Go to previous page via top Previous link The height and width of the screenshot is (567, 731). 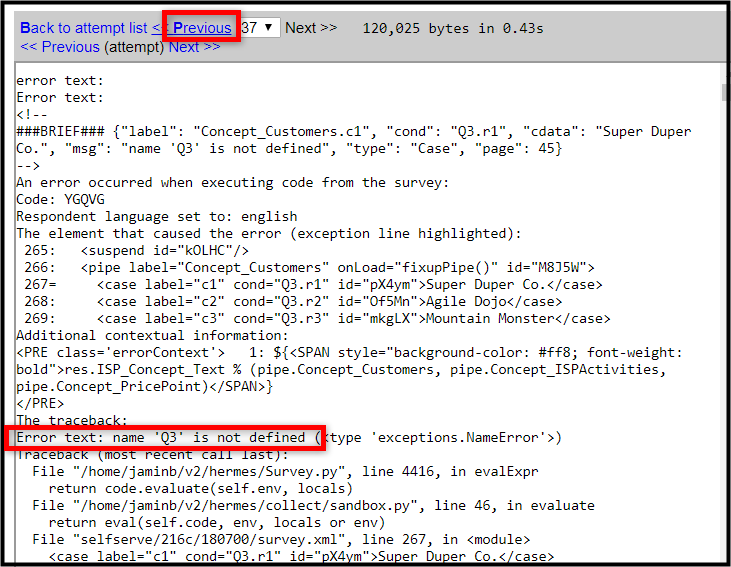coord(192,28)
